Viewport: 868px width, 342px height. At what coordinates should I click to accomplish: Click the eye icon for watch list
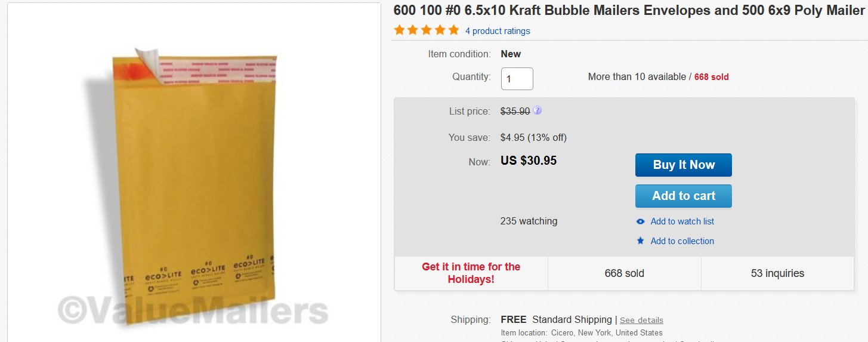click(x=641, y=221)
